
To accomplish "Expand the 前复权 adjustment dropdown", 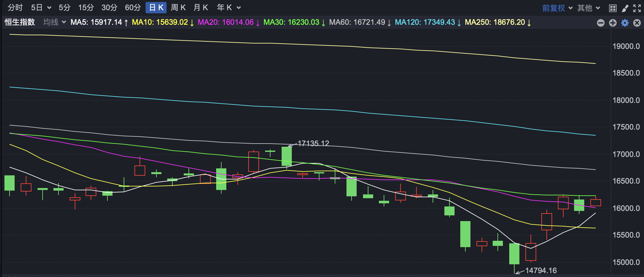I will [x=557, y=8].
